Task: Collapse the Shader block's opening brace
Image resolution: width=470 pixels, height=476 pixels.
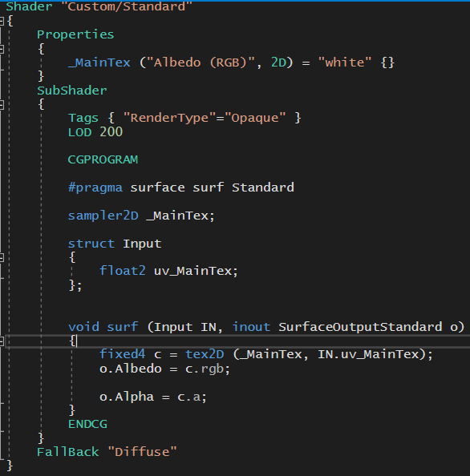Action: tap(2, 22)
